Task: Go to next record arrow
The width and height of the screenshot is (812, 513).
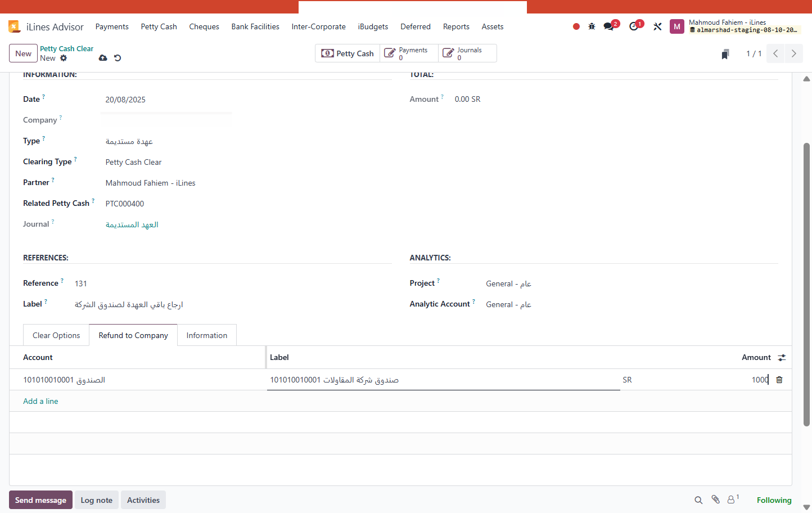Action: click(794, 53)
